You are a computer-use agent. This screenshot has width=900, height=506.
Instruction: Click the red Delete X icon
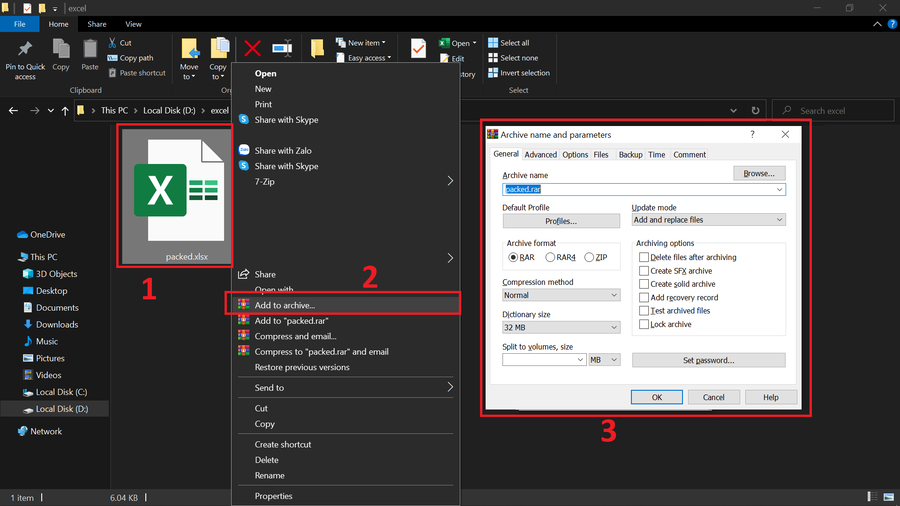pyautogui.click(x=253, y=49)
